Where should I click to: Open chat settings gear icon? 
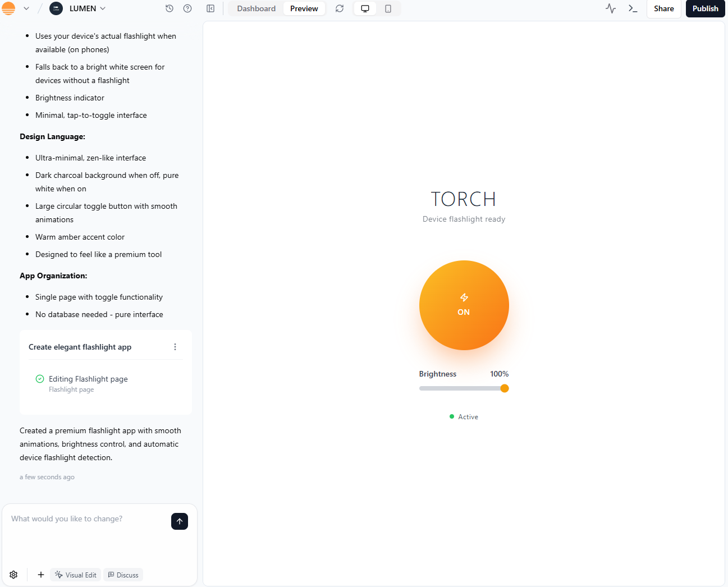coord(13,574)
